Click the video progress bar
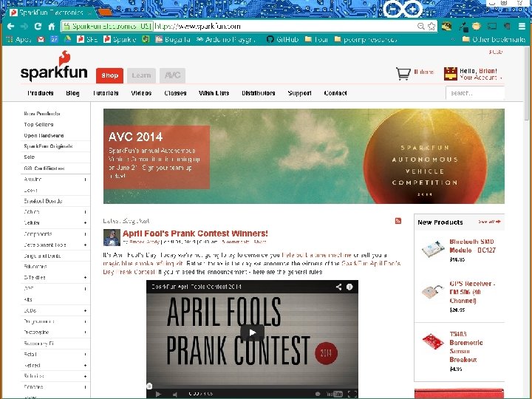The image size is (532, 399). point(252,386)
